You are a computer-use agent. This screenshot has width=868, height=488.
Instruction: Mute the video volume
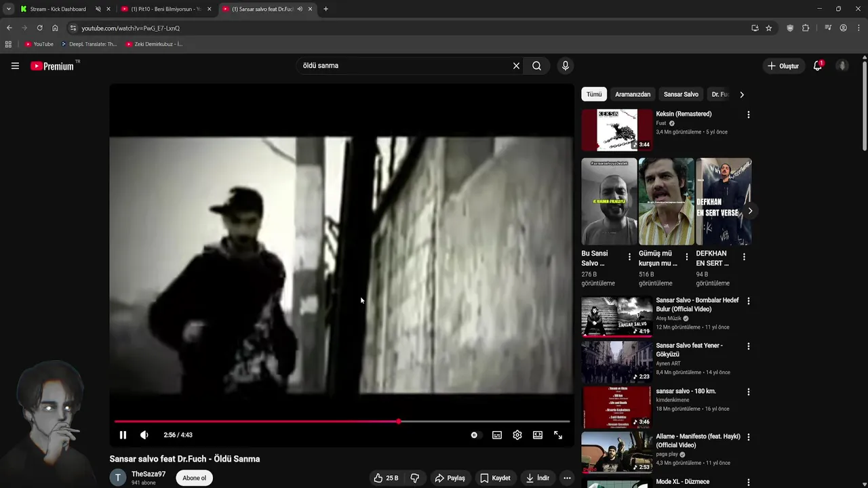pos(144,435)
